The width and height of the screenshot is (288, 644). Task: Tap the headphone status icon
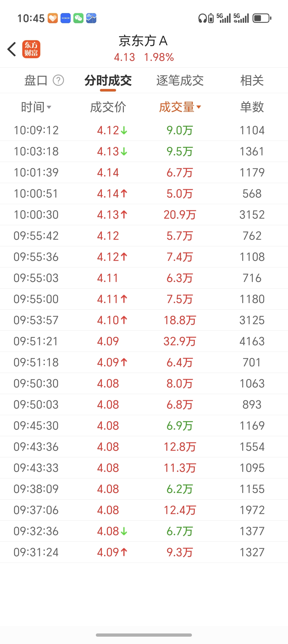pos(202,18)
